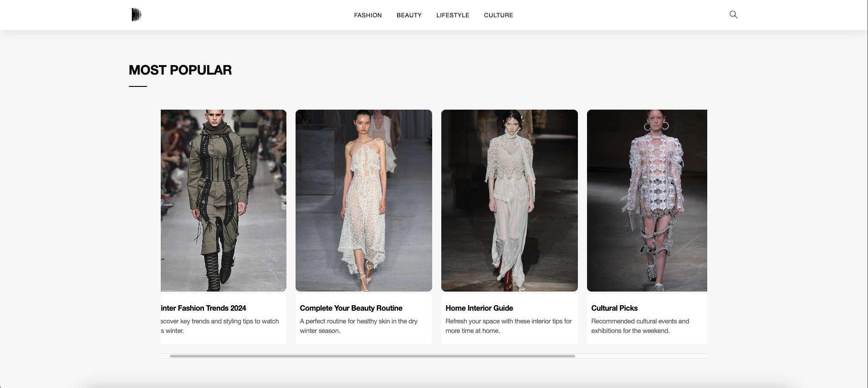Click the text about refreshing your space
Screen dimensions: 868x388
[508, 326]
